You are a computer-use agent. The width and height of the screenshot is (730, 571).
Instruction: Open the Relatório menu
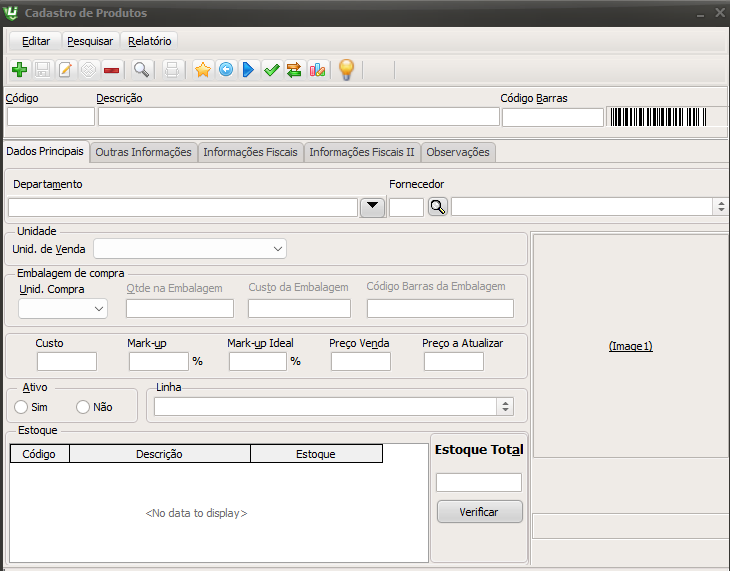pos(149,41)
